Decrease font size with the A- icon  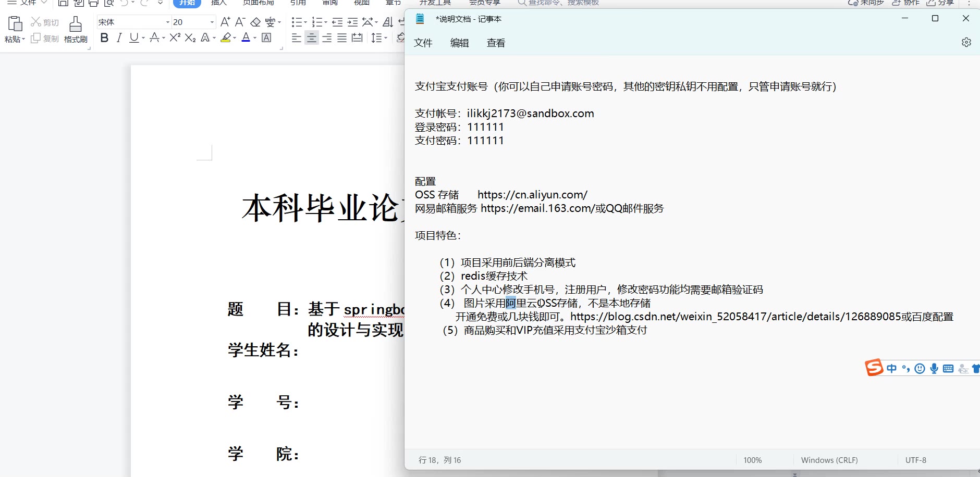(x=240, y=22)
